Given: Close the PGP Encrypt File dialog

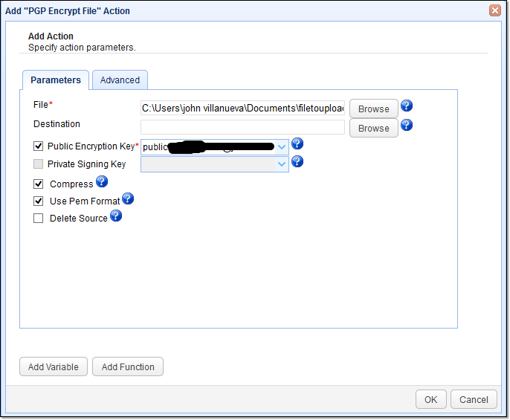Looking at the screenshot, I should click(494, 10).
